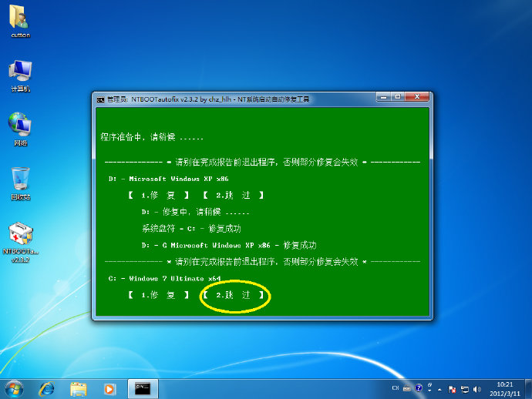The height and width of the screenshot is (399, 532).
Task: Choose 1.修复 for D: Windows XP
Action: [159, 195]
